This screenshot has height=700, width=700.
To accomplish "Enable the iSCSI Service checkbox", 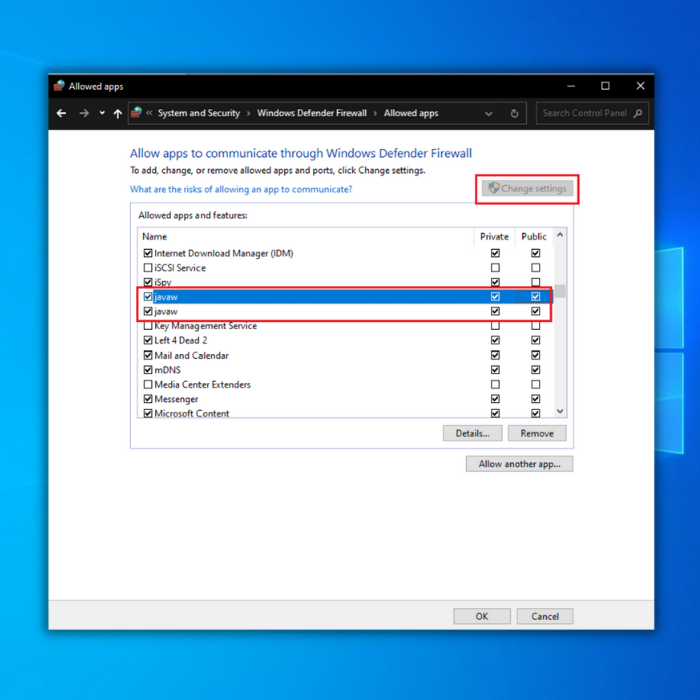I will pyautogui.click(x=148, y=268).
